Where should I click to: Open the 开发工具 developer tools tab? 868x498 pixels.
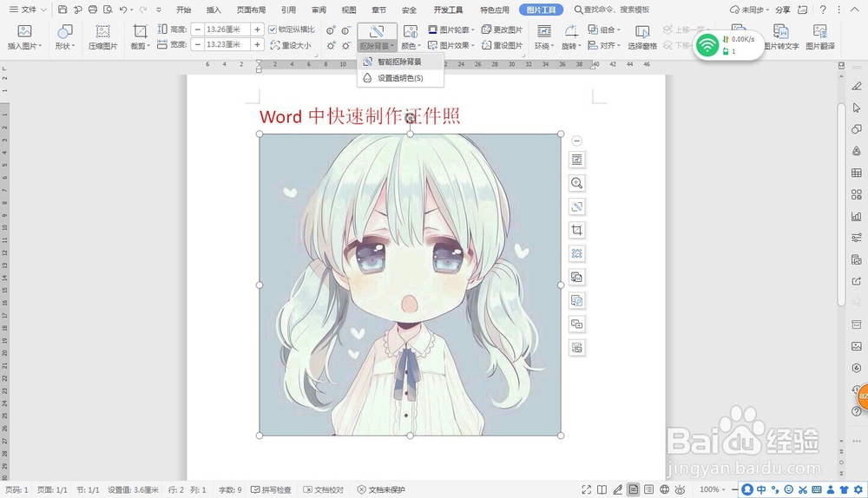tap(449, 10)
